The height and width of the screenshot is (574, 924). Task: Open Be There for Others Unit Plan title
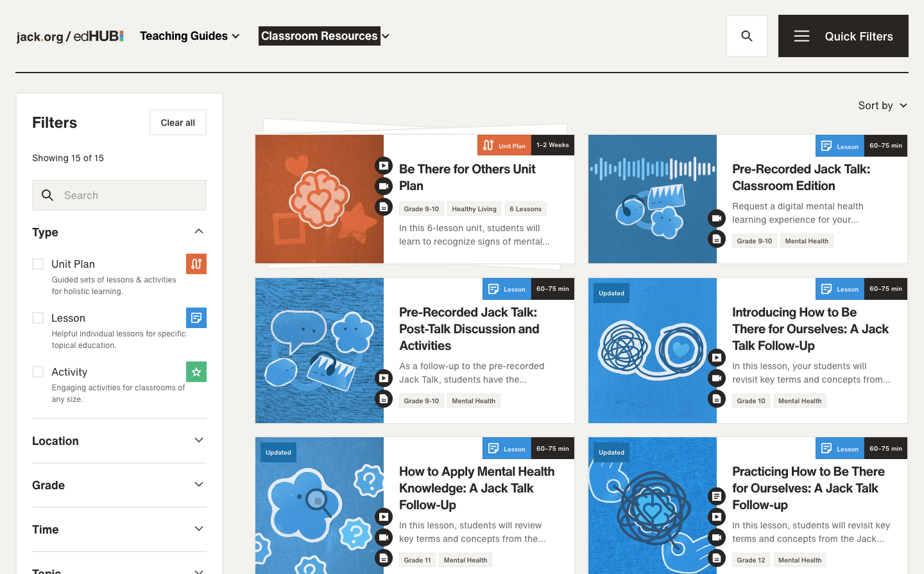(467, 177)
